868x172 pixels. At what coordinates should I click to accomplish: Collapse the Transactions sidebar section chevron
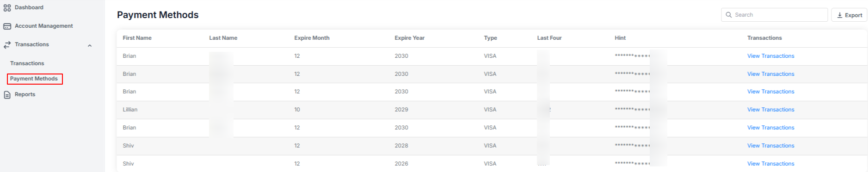click(90, 45)
